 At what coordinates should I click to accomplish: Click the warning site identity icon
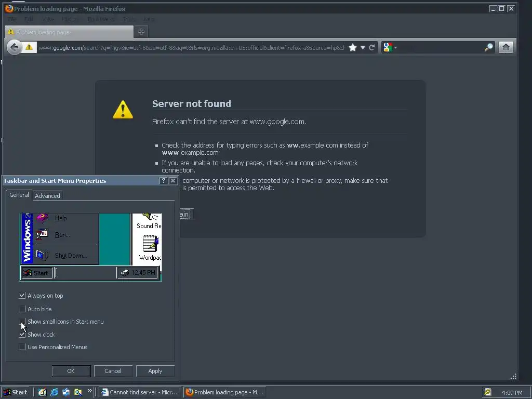click(x=29, y=47)
